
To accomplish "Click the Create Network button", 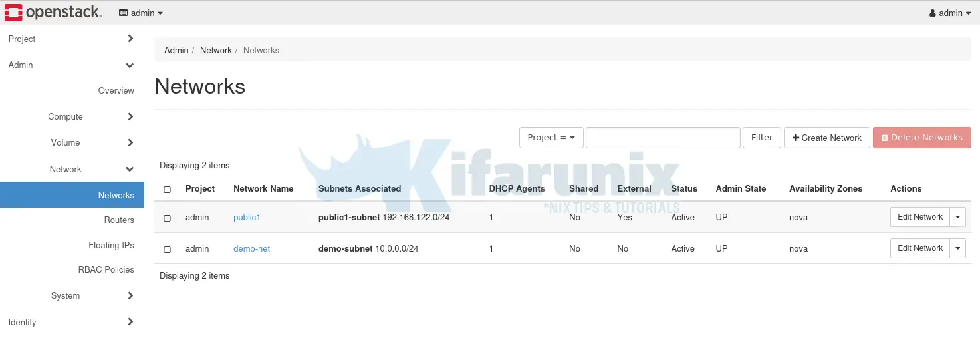I will tap(827, 138).
